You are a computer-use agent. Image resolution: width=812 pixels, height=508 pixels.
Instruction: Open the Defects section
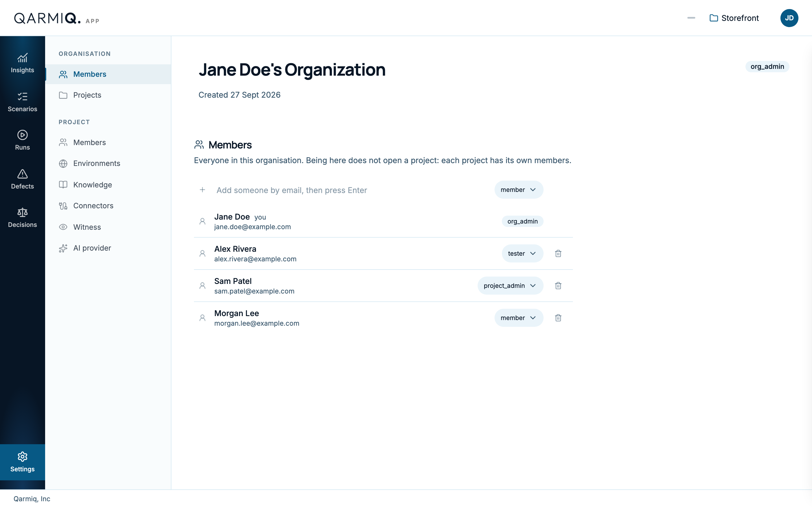click(x=23, y=179)
